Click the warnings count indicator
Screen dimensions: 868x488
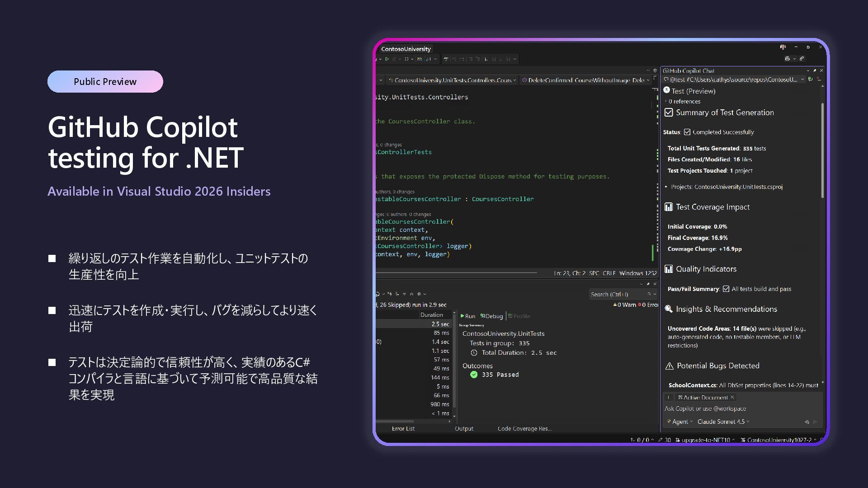tap(624, 305)
